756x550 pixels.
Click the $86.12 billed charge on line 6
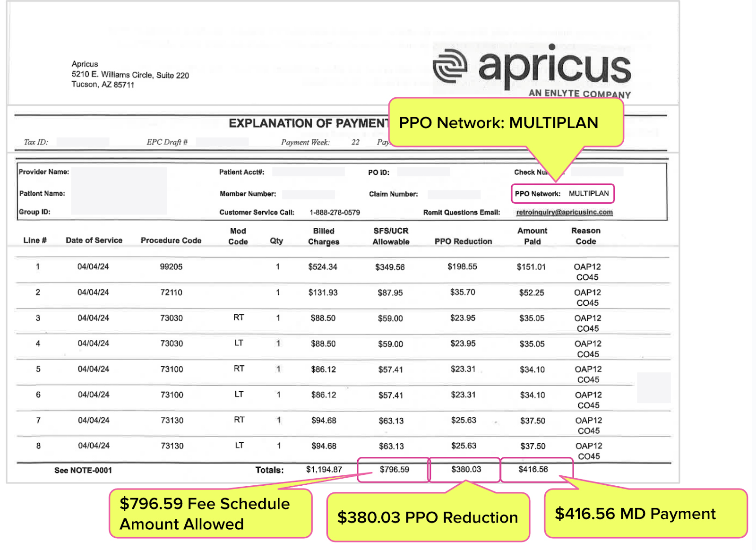(324, 395)
